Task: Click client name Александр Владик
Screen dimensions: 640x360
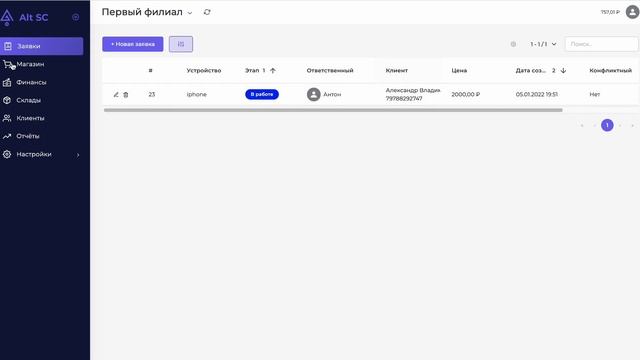Action: [413, 90]
